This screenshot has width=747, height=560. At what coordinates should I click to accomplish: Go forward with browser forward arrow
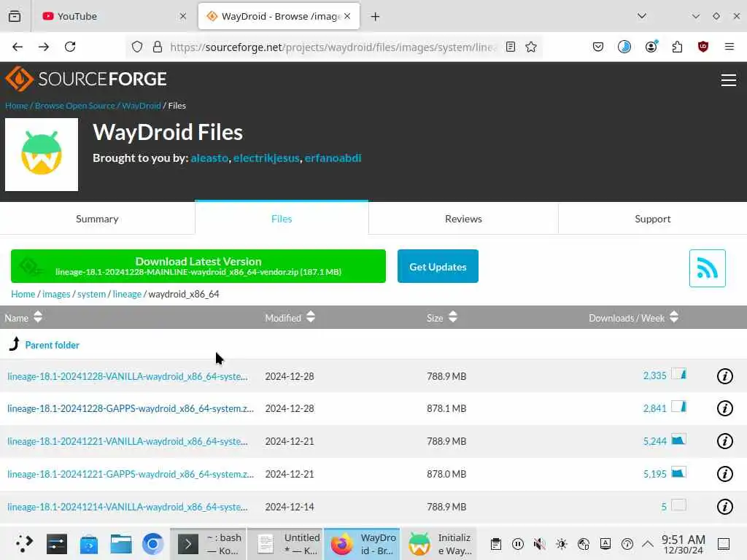point(43,47)
